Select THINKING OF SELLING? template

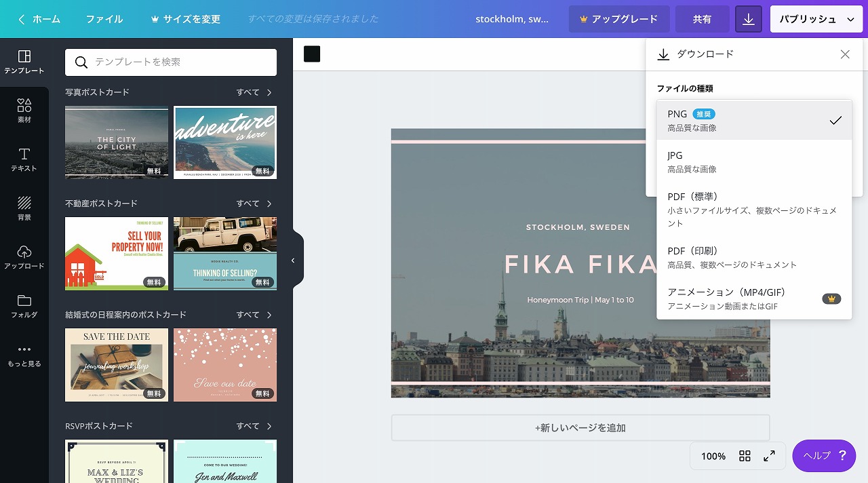(x=225, y=254)
